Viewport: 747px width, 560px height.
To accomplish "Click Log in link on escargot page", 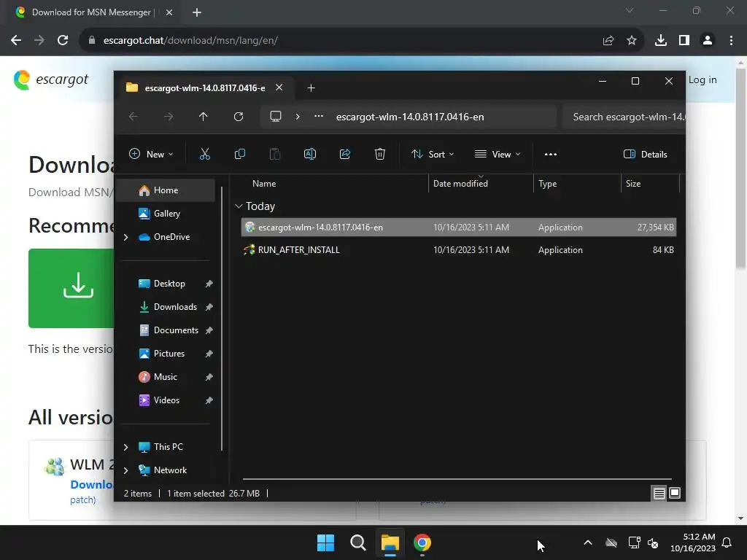I will [x=703, y=80].
